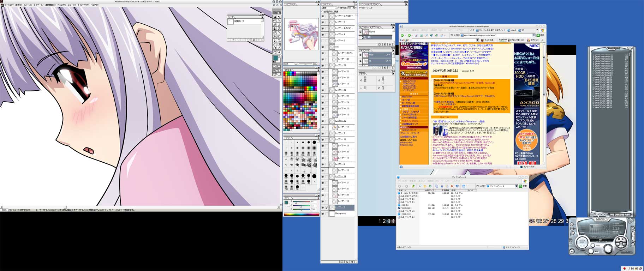Click the Stop button on MMD3 player
This screenshot has height=271, width=644.
click(619, 239)
